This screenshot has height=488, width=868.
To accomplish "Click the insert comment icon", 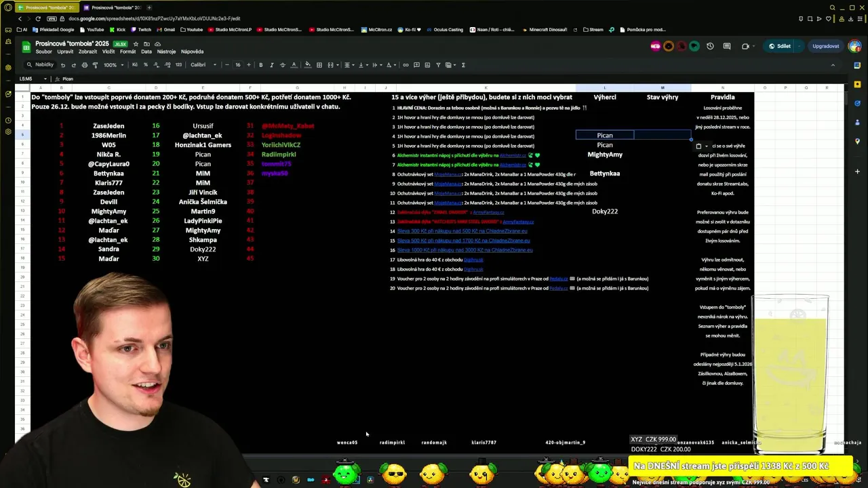I will pos(416,65).
